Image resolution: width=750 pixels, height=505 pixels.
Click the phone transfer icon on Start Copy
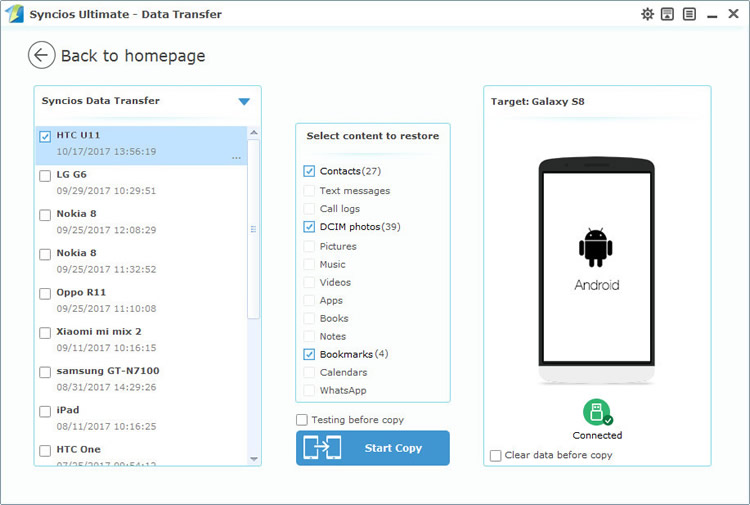click(x=322, y=448)
